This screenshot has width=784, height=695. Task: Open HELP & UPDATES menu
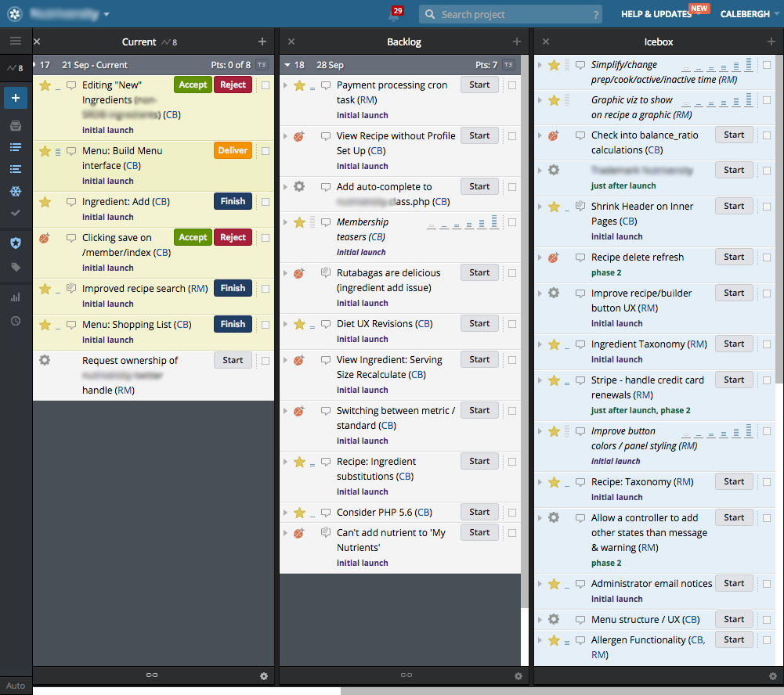coord(656,14)
